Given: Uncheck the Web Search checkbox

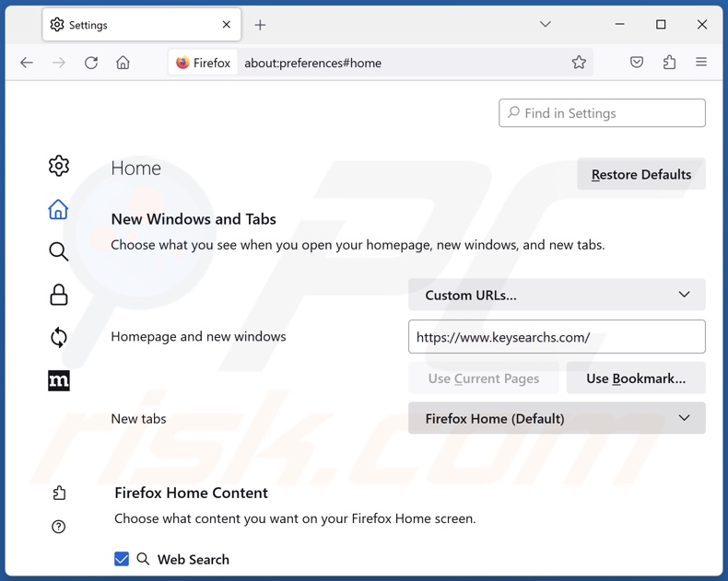Looking at the screenshot, I should (x=122, y=559).
